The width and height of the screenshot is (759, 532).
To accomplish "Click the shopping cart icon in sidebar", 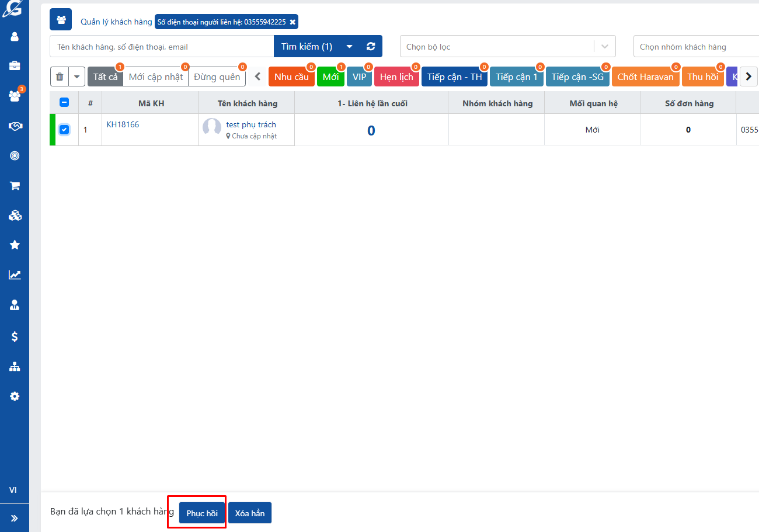I will pyautogui.click(x=15, y=186).
